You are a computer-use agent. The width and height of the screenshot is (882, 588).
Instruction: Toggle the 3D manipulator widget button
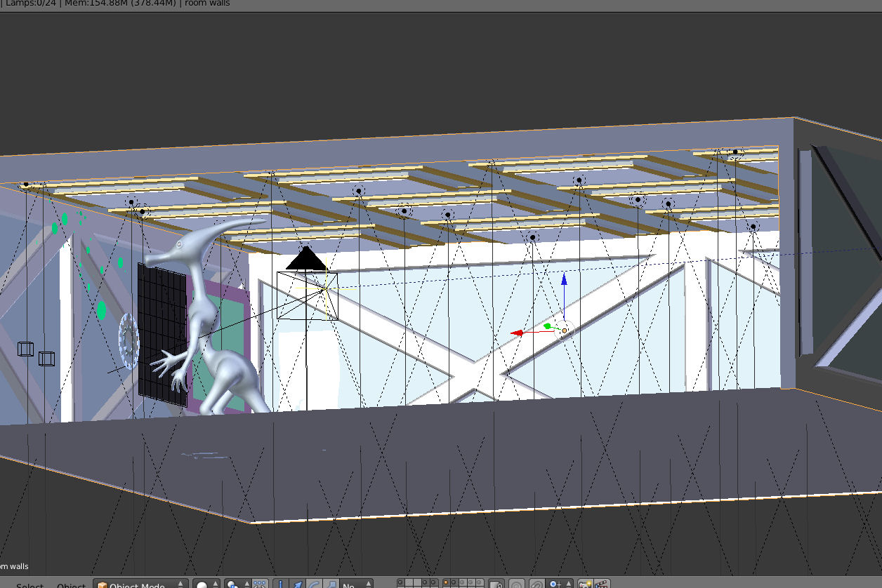pos(280,584)
